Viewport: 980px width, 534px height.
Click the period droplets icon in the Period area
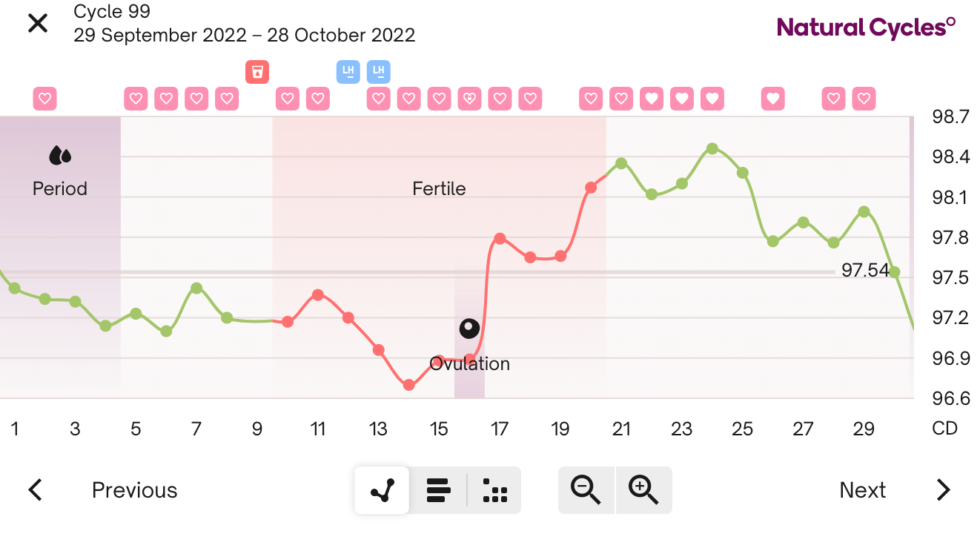(x=60, y=154)
